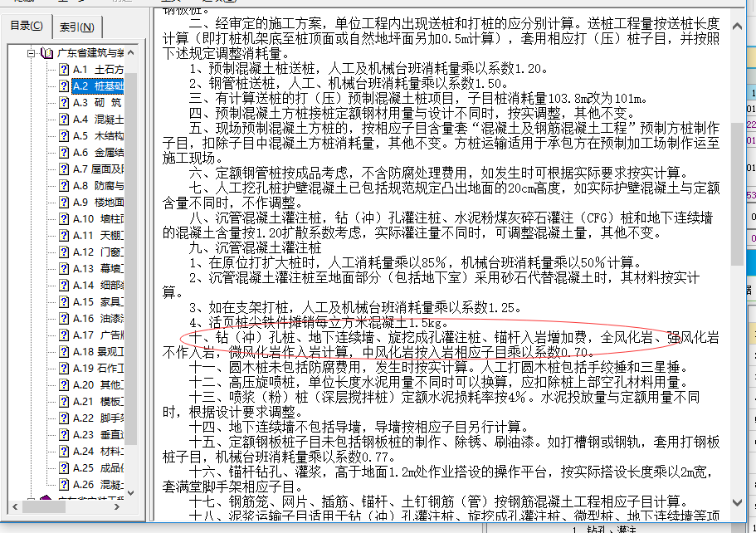The height and width of the screenshot is (533, 756).
Task: Click the paragraph starting 十、钻（冲）孔桩
Action: coord(440,345)
